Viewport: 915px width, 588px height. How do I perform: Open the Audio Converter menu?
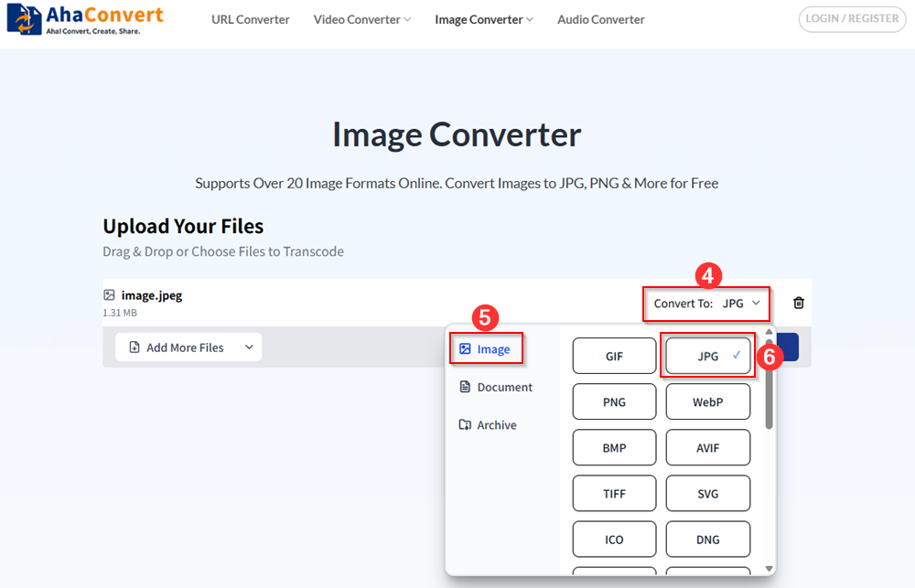pyautogui.click(x=600, y=19)
